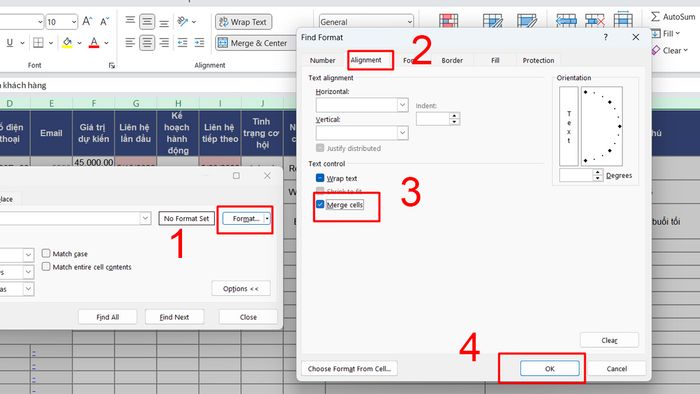Open Clear dropdown in ribbon
This screenshot has height=394, width=700.
(x=670, y=50)
